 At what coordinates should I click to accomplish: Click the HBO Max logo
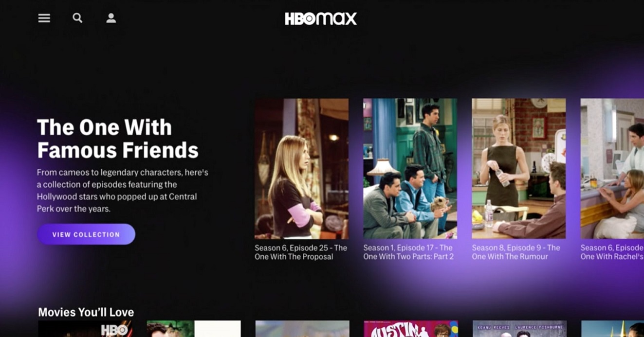tap(321, 18)
